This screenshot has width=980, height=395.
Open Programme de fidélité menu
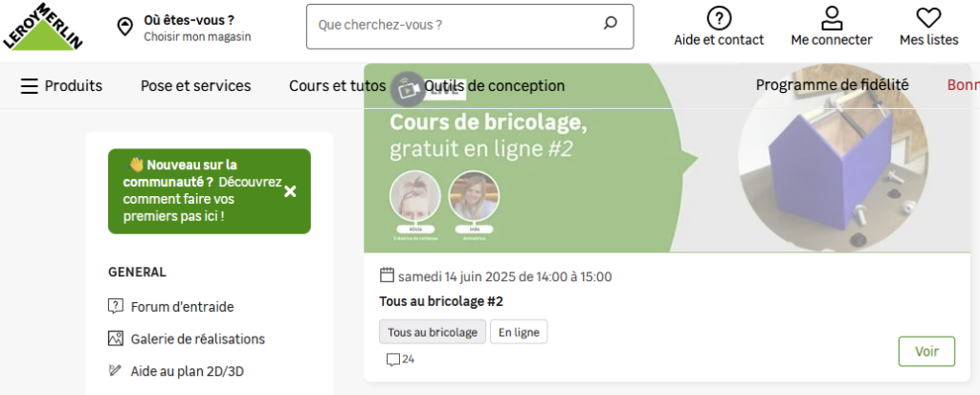point(832,86)
